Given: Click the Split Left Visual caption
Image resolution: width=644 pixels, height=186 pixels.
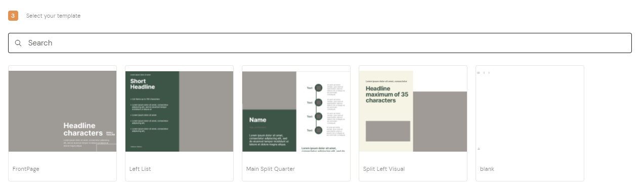Looking at the screenshot, I should point(384,169).
